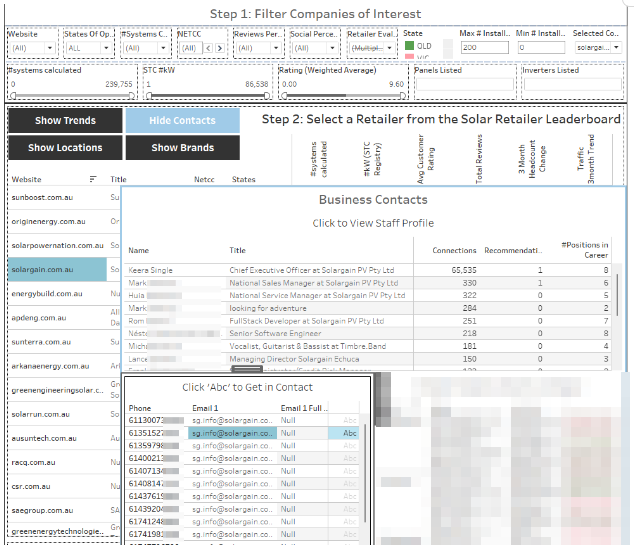Click the highlighted sg.info@solargain email cell
The width and height of the screenshot is (634, 548).
(232, 433)
